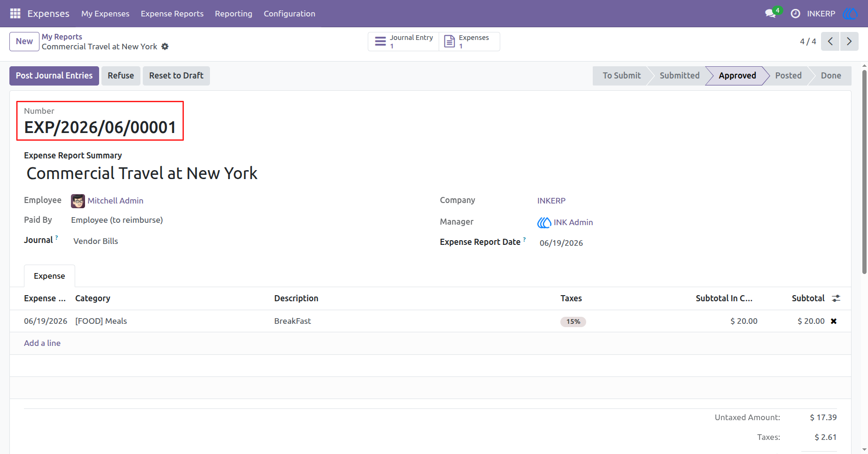Edit the Expense Report Date 06/19/2026

click(561, 243)
